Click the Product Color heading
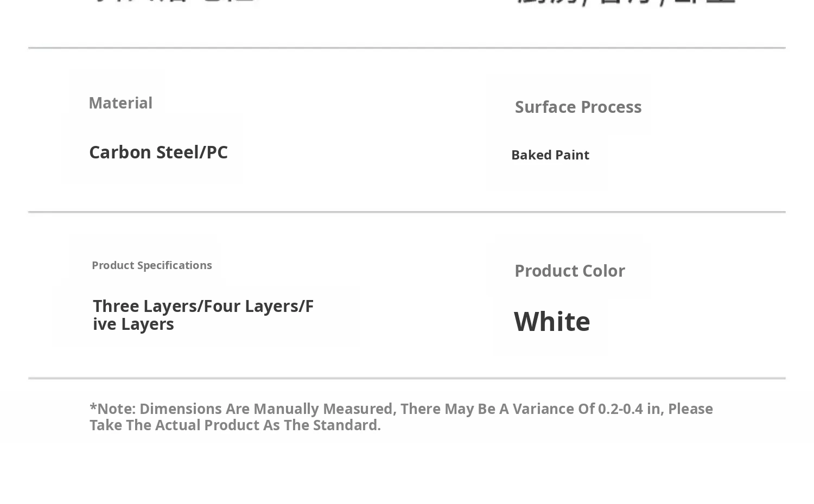Screen dimensions: 814x504 click(x=569, y=271)
